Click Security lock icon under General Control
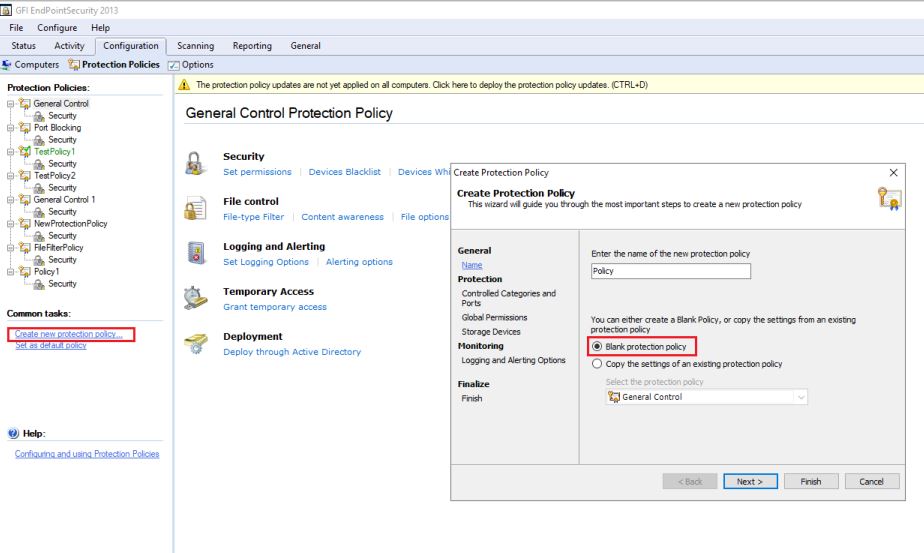Viewport: 924px width, 553px height. [x=39, y=116]
